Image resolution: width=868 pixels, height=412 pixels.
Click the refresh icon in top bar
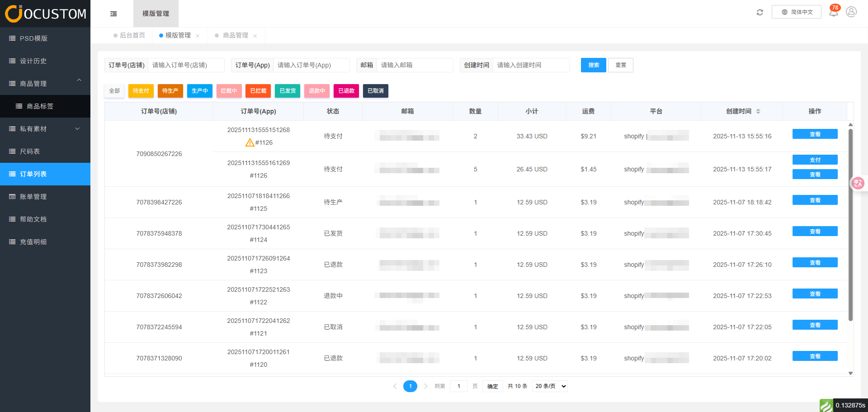759,12
